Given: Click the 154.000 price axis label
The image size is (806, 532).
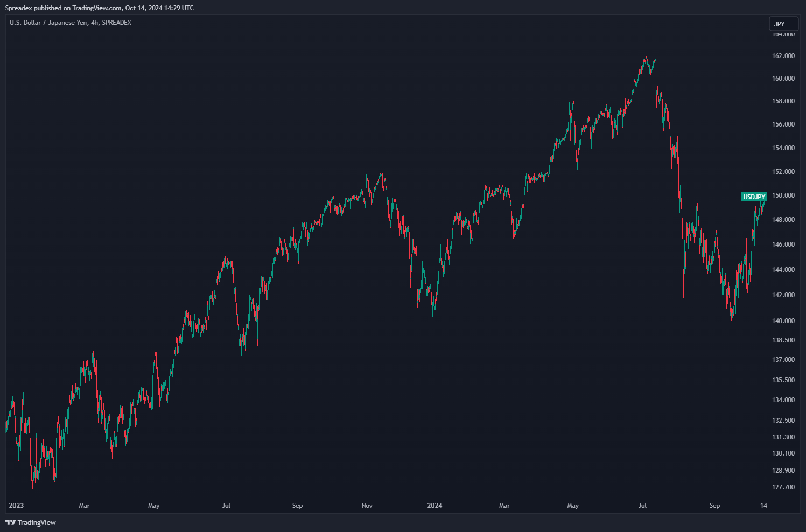Looking at the screenshot, I should (x=783, y=148).
